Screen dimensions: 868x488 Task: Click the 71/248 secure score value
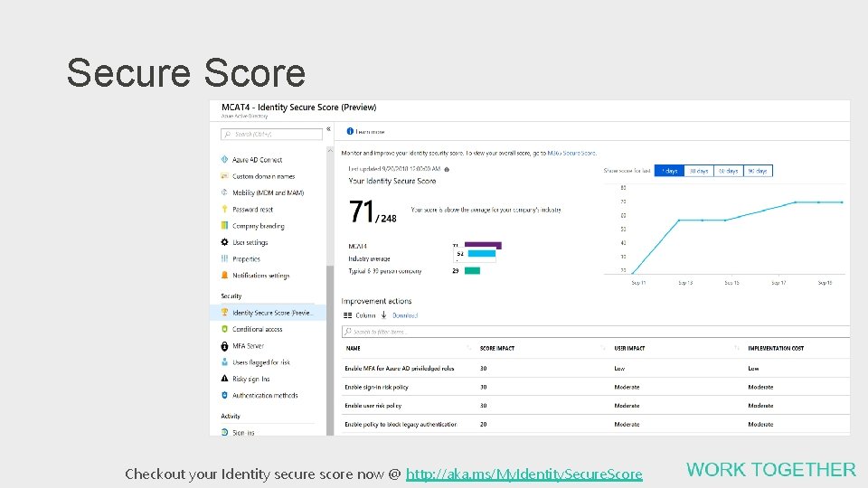373,211
